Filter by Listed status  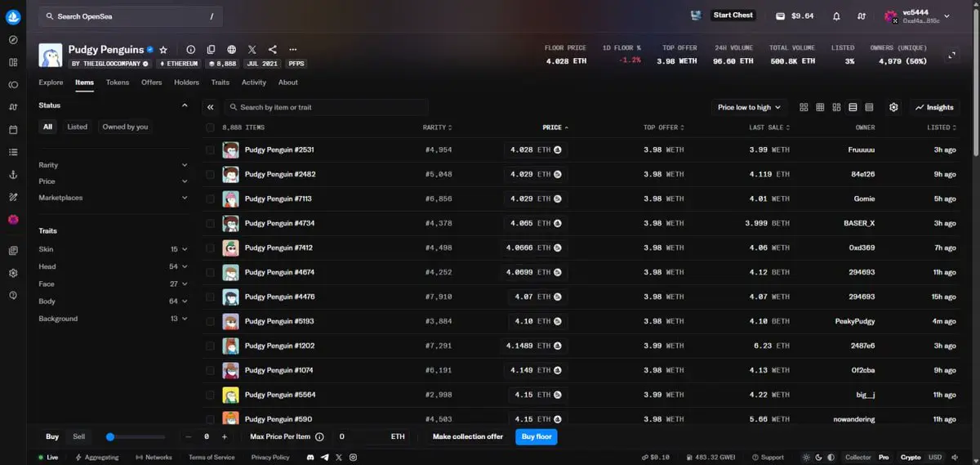[x=78, y=127]
